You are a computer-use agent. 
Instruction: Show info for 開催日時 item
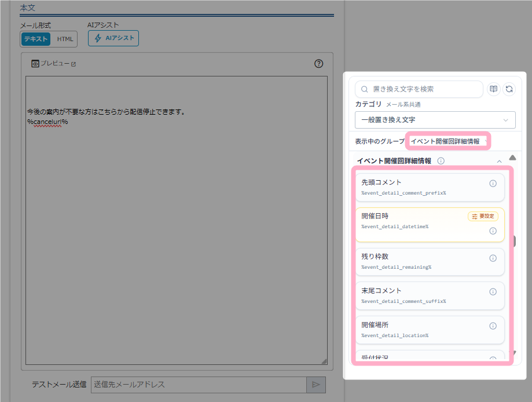point(493,231)
